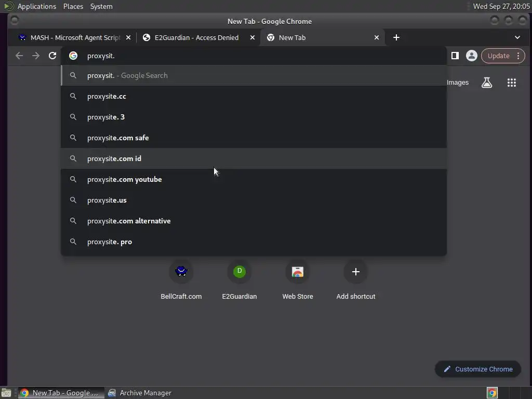Select the 'proxysite.com youtube' suggestion
Image resolution: width=532 pixels, height=399 pixels.
[x=254, y=179]
